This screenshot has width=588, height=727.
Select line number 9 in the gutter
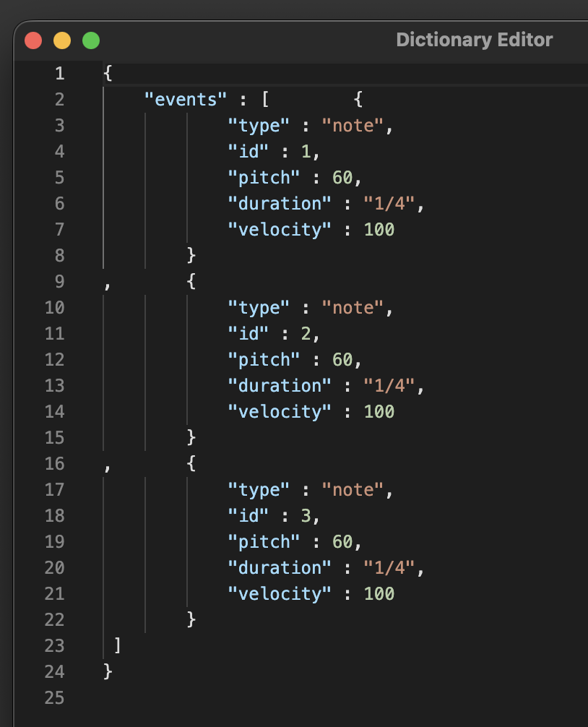click(x=59, y=282)
